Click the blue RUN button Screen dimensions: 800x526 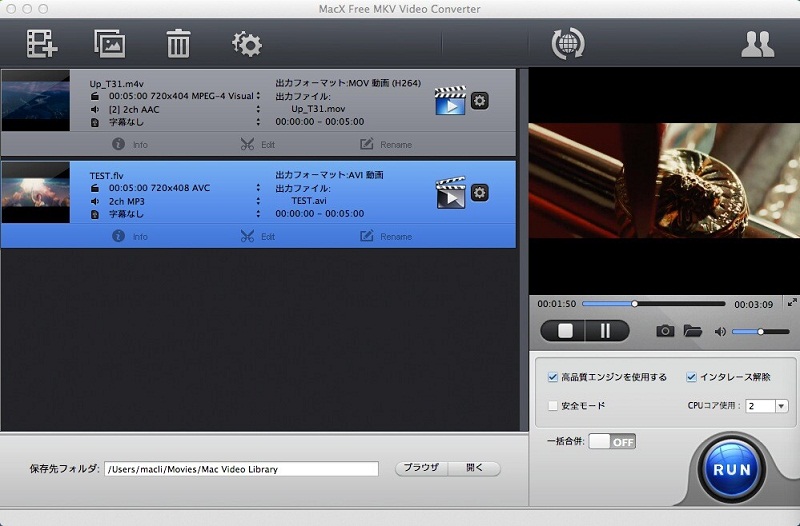(732, 469)
